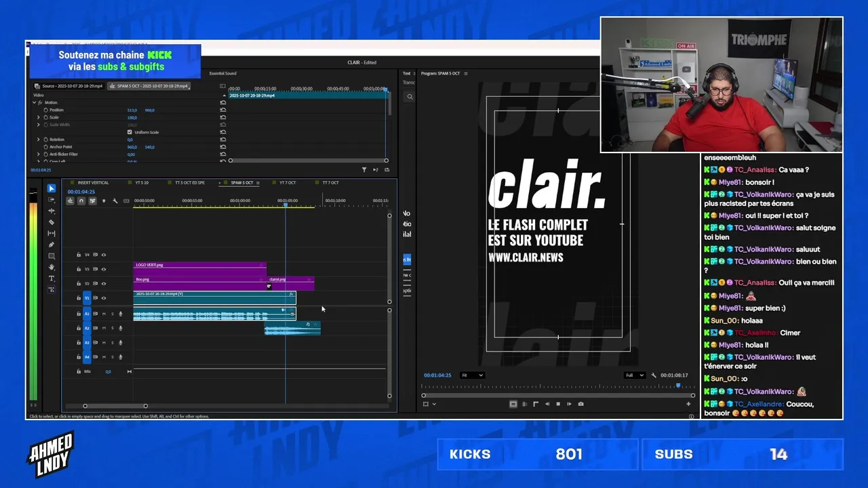The width and height of the screenshot is (868, 488).
Task: Expand Anti-flicker Filter property
Action: [39, 155]
